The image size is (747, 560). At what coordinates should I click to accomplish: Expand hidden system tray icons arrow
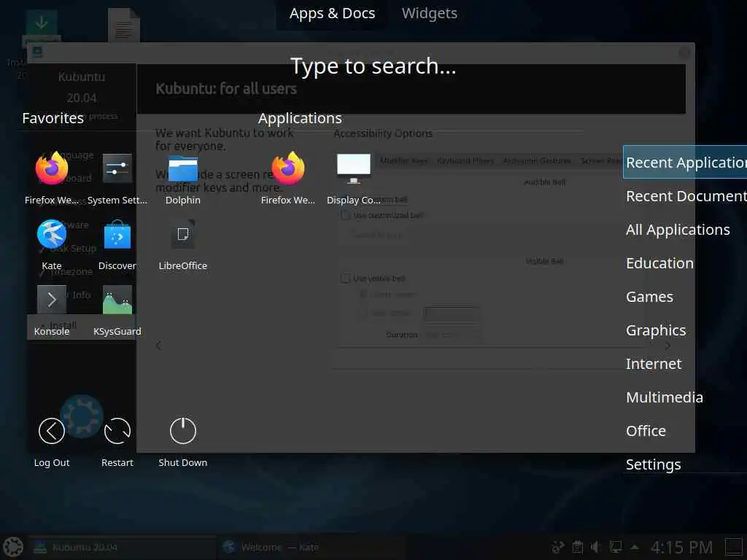coord(635,547)
